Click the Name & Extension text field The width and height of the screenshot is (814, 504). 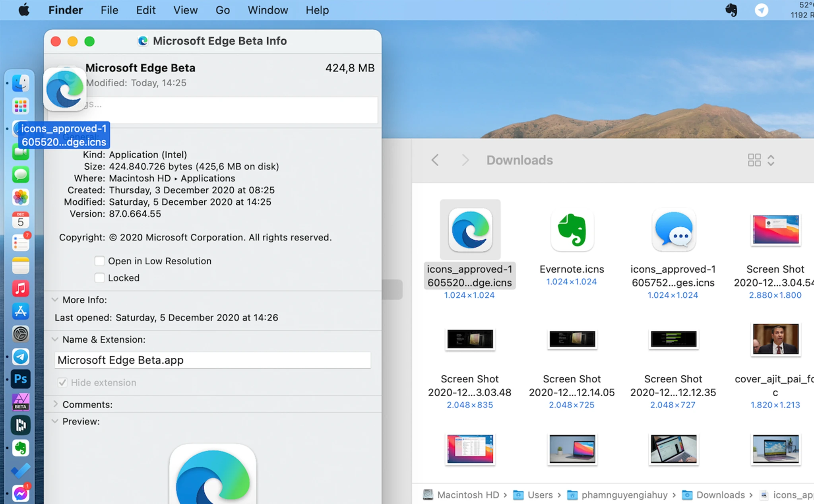click(x=213, y=360)
